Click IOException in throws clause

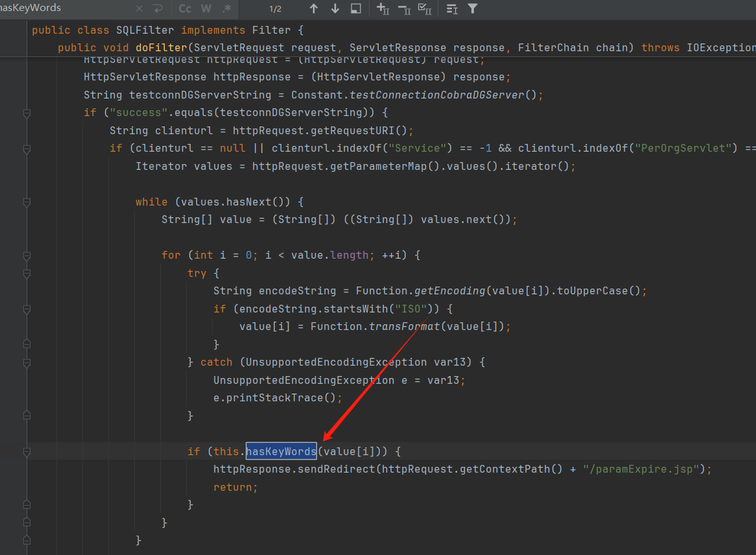721,48
